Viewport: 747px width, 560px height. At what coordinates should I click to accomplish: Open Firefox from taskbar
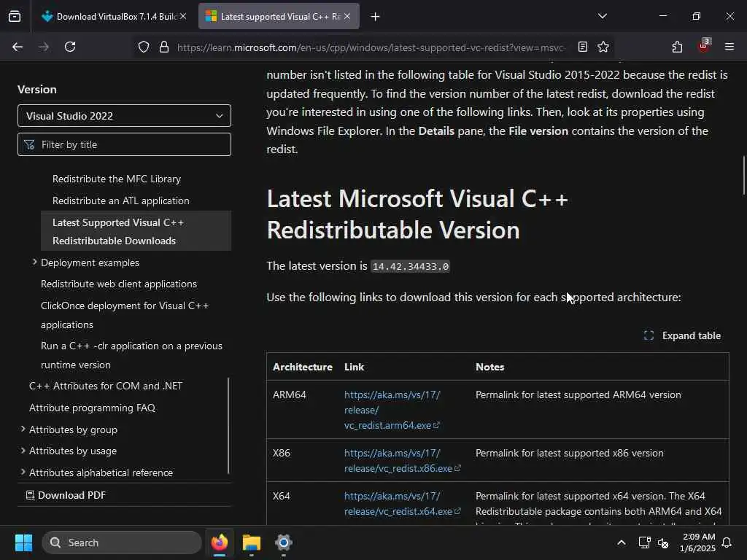tap(219, 542)
